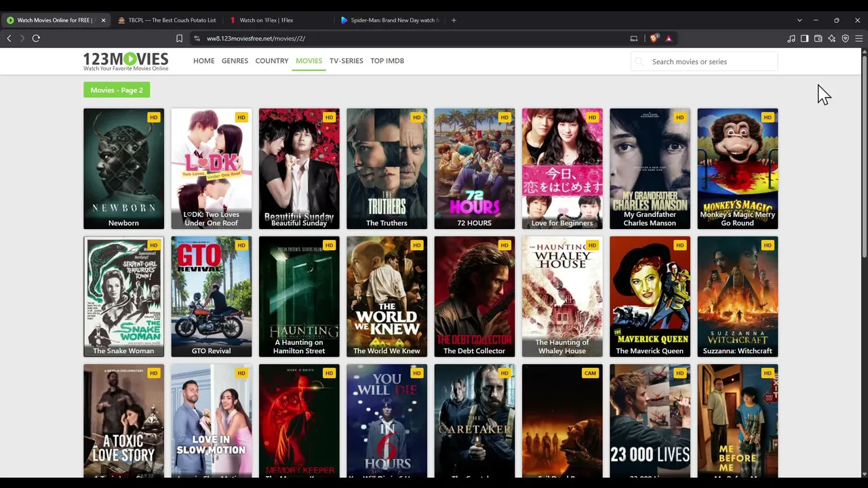Open the Memory Keeper movie poster
Viewport: 868px width, 488px height.
click(x=299, y=422)
